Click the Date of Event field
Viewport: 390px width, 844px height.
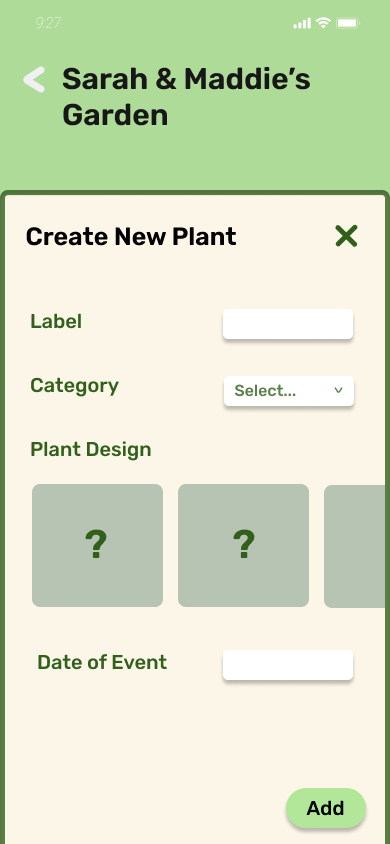click(x=288, y=665)
